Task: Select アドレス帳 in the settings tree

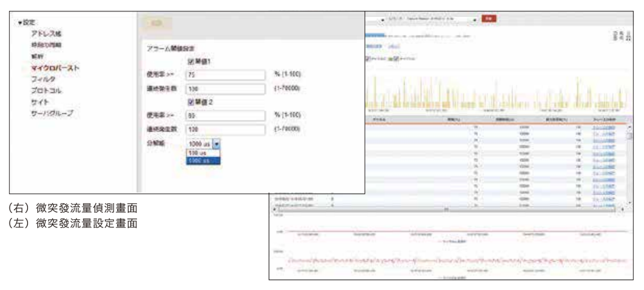Action: 46,34
